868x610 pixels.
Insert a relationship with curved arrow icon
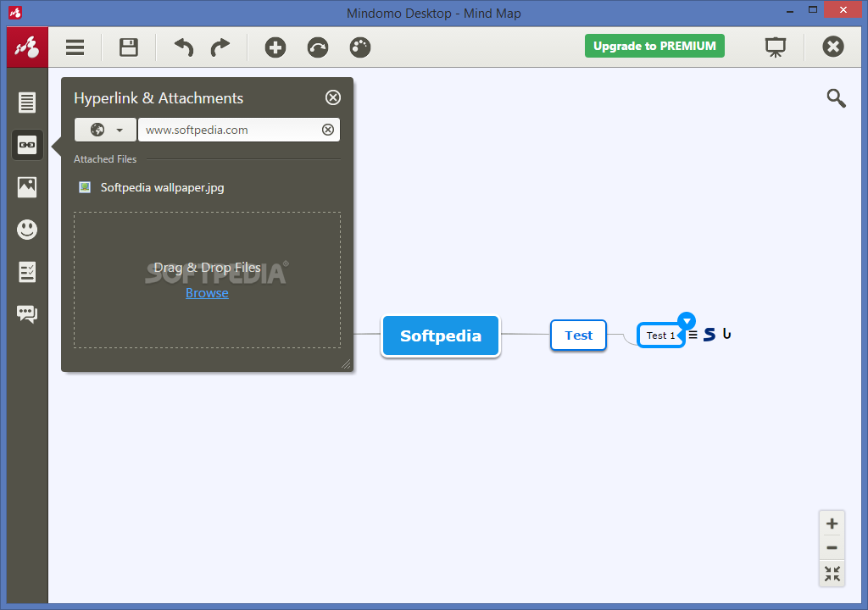click(318, 47)
